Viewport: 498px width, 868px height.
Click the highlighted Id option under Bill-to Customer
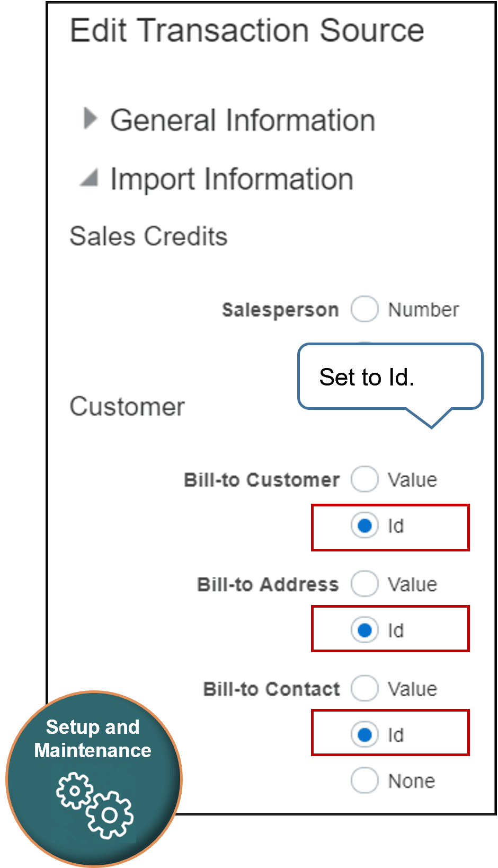point(364,527)
